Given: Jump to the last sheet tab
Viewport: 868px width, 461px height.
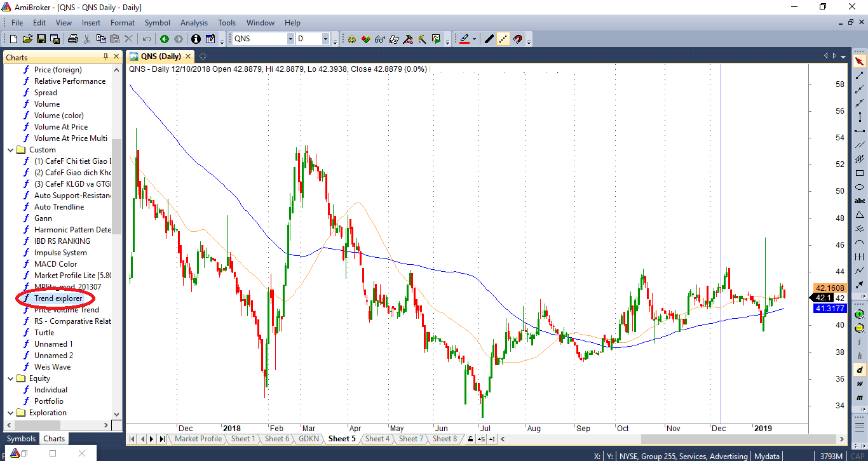Looking at the screenshot, I should [162, 439].
